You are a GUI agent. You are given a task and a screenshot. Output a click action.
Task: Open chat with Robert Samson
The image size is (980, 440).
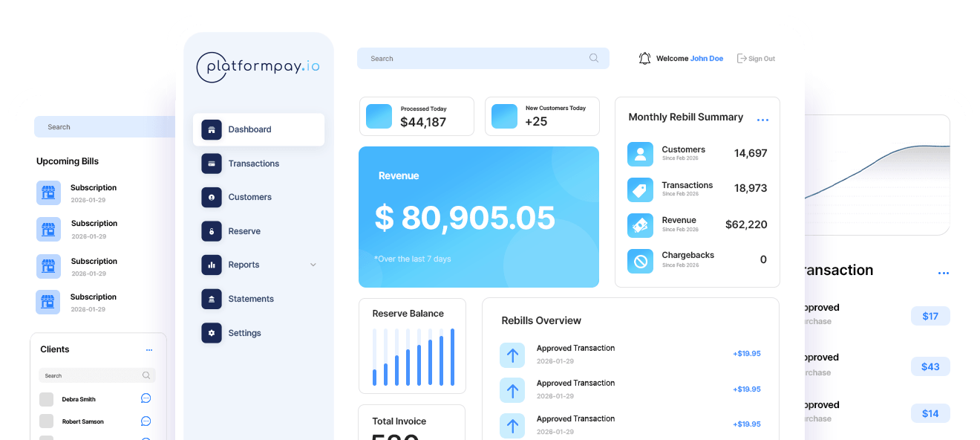pos(146,421)
